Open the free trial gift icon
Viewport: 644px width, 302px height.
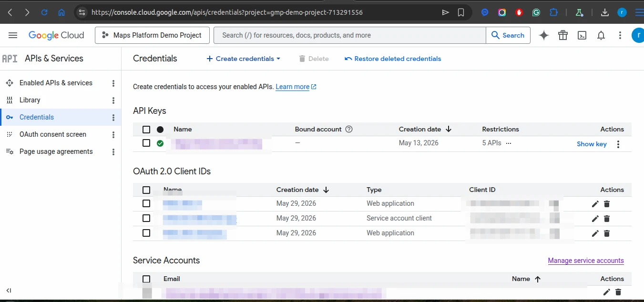(563, 35)
